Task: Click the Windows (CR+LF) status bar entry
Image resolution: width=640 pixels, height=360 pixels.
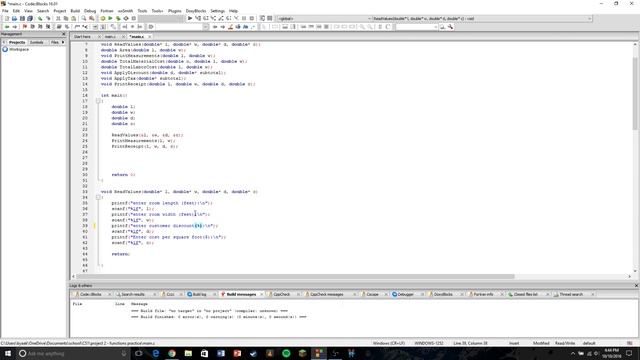Action: (x=389, y=343)
